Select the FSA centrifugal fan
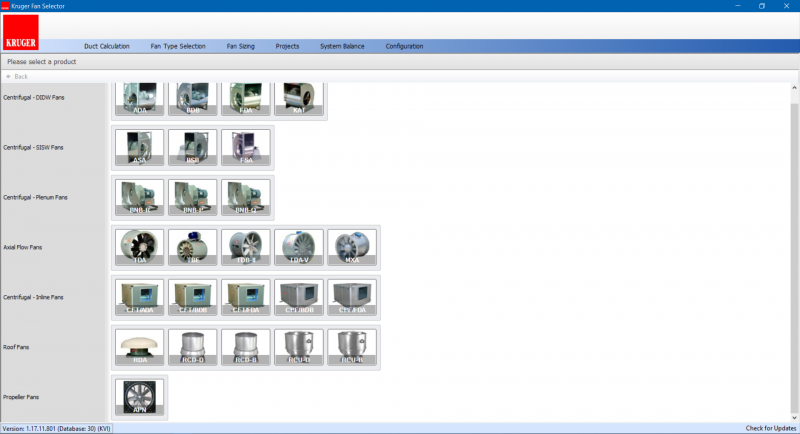The height and width of the screenshot is (434, 800). point(245,148)
